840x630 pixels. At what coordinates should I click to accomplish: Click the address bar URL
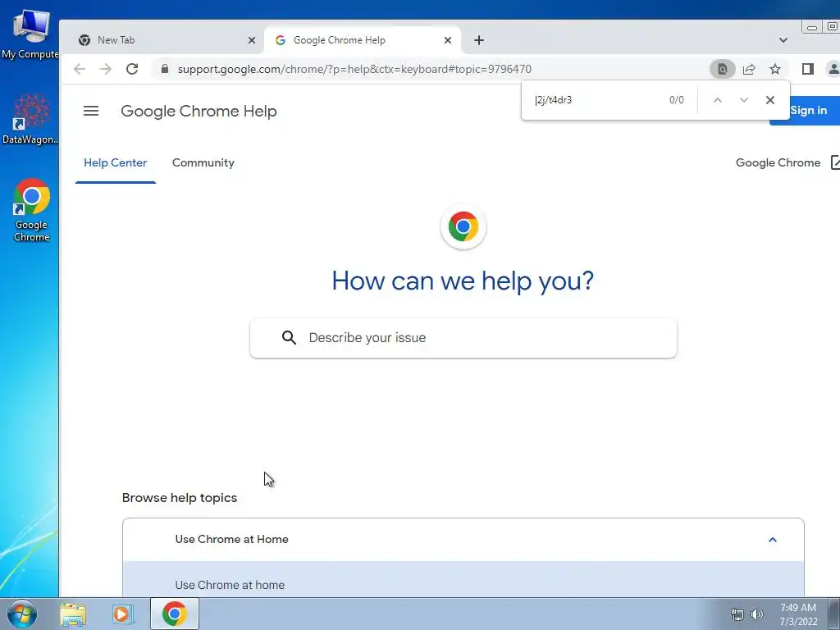(354, 69)
